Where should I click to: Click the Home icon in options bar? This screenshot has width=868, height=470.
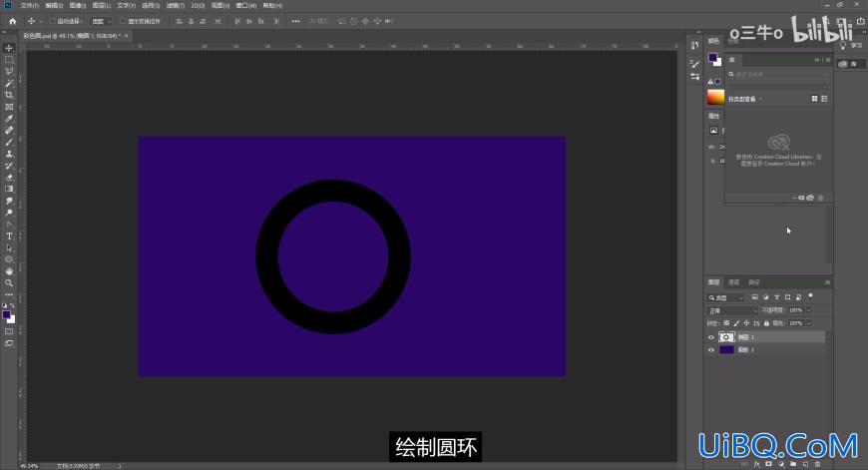coord(13,21)
